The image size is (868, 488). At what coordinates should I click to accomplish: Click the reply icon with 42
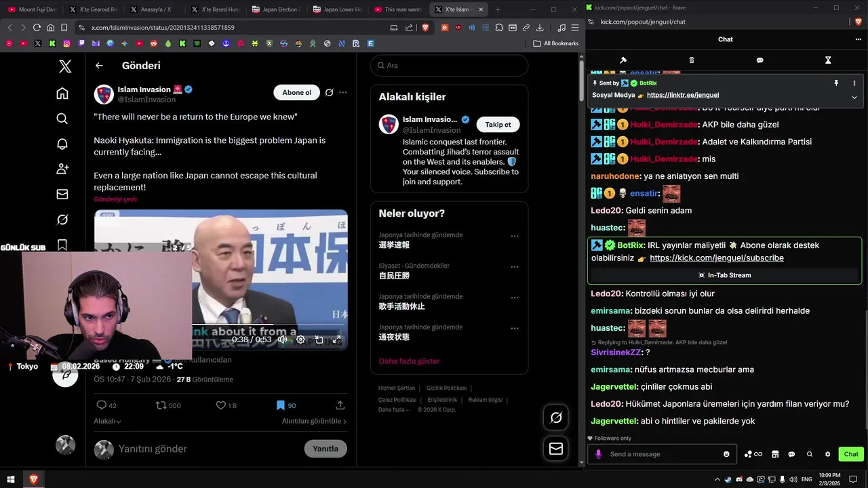(102, 405)
